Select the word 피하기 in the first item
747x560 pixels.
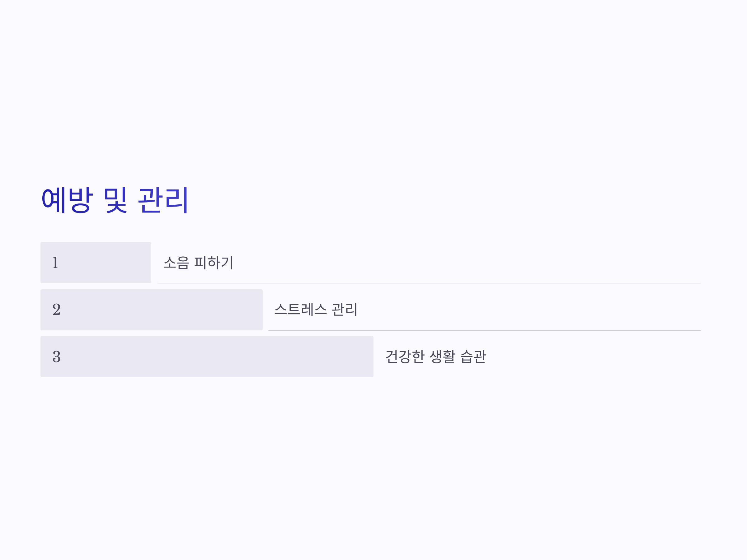[x=214, y=263]
